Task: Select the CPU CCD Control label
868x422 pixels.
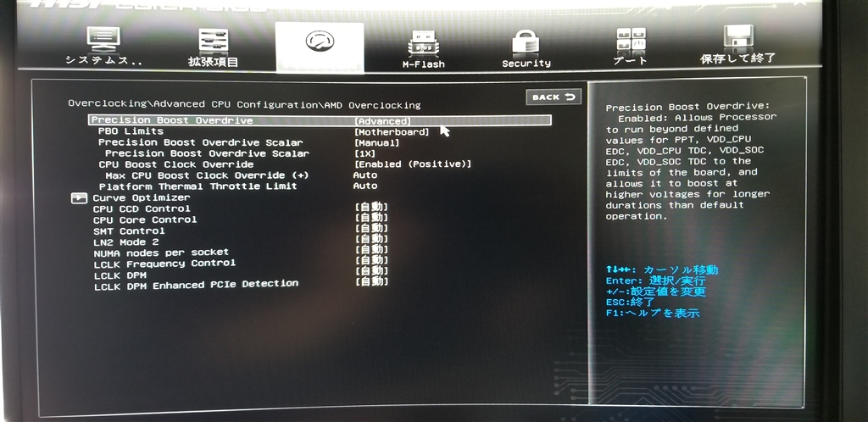Action: [x=142, y=208]
